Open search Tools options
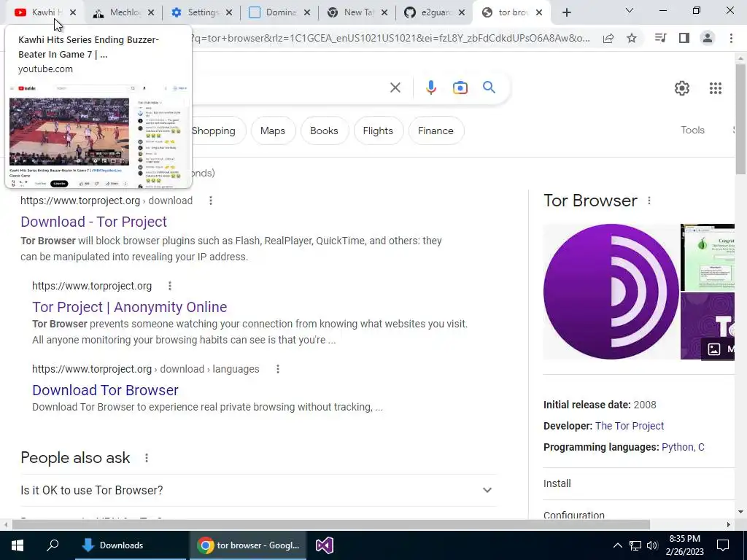 [692, 130]
